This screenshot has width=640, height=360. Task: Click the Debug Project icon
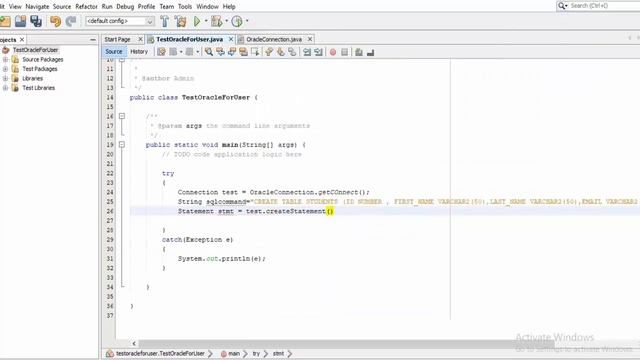[x=217, y=21]
